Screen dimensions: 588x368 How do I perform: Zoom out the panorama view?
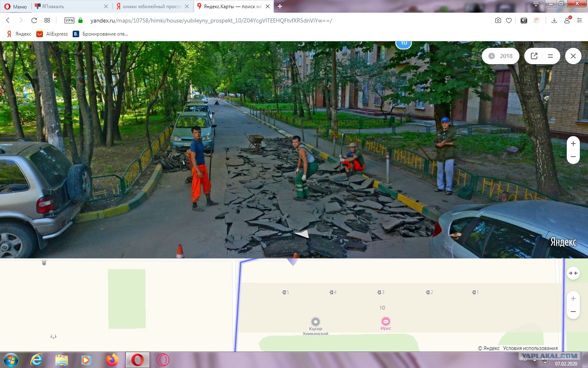pos(573,157)
